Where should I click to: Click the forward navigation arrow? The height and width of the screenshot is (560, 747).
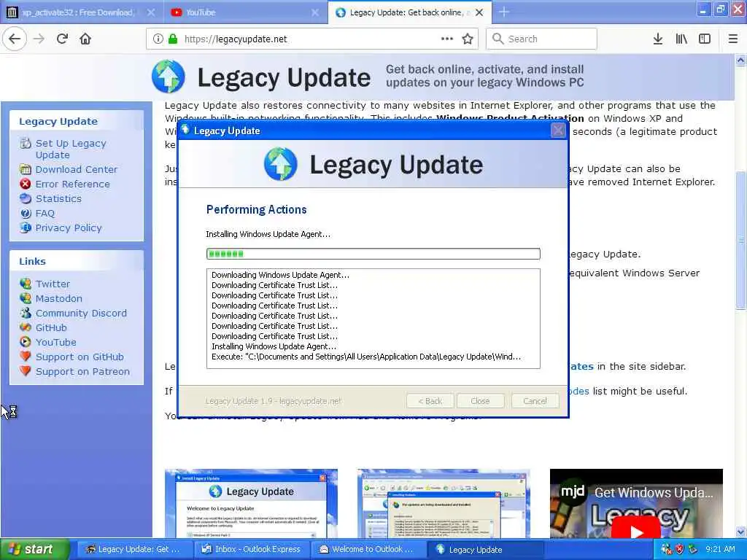click(39, 39)
